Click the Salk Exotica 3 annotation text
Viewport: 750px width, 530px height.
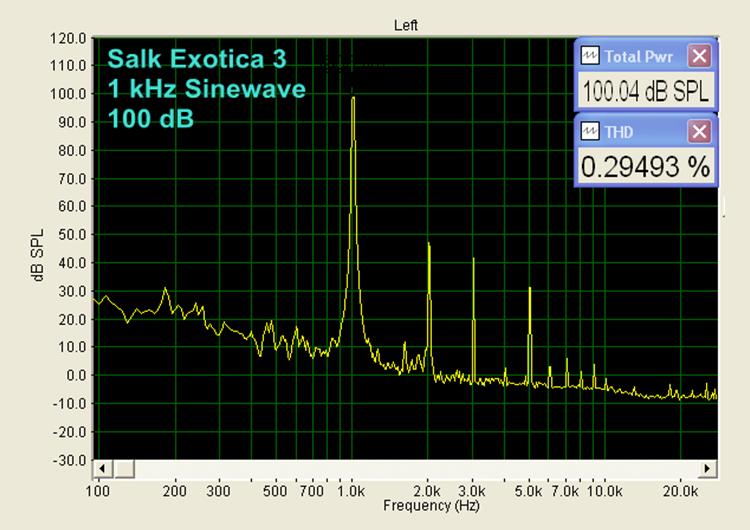coord(186,58)
